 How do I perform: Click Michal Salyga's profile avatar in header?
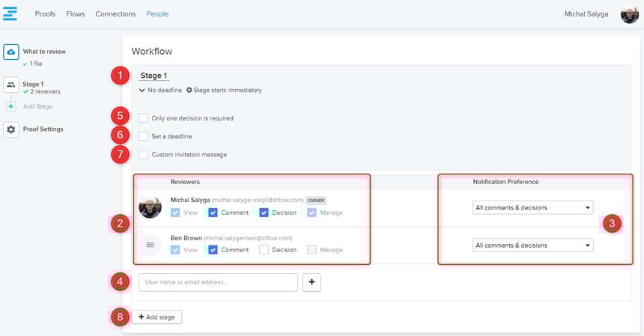coord(630,14)
